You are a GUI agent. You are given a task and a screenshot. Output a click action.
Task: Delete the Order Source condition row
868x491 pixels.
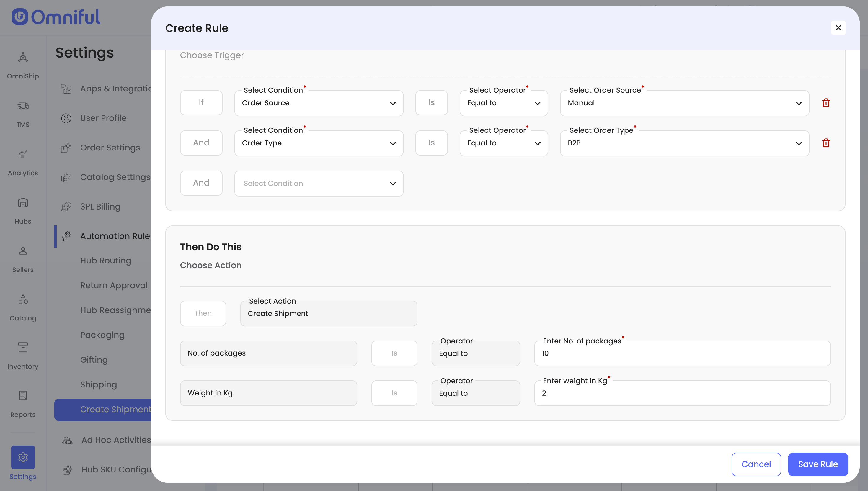825,103
